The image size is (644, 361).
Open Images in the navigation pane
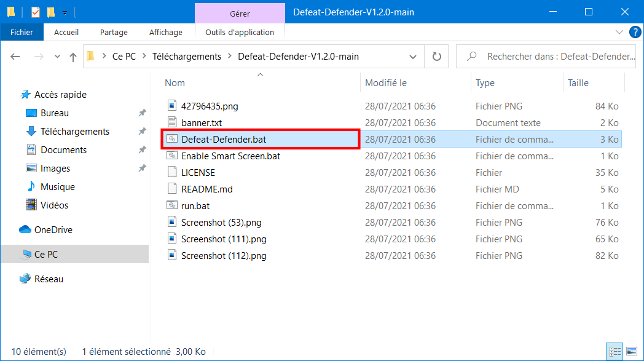[55, 169]
